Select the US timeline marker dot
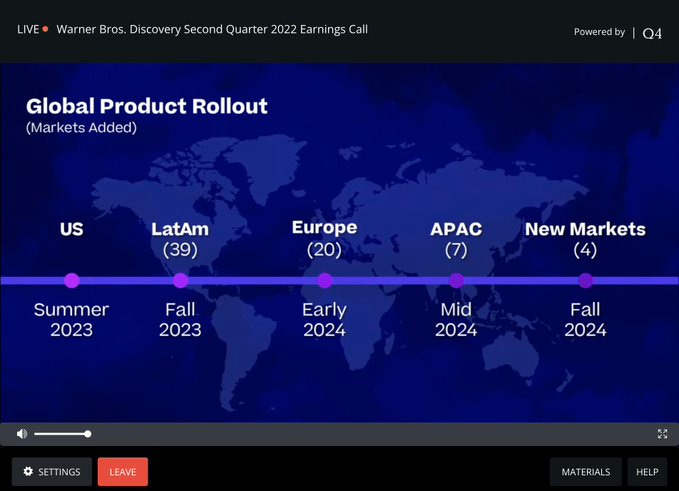 72,281
